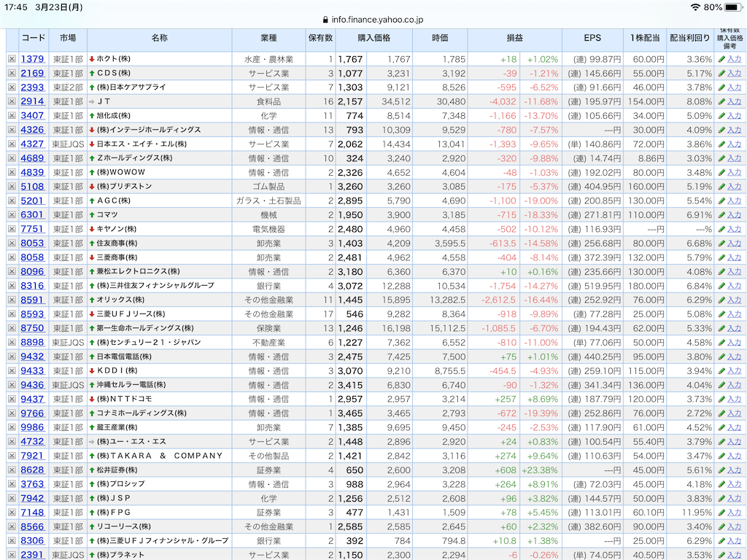The width and height of the screenshot is (747, 560).
Task: Click pencil icon in the 9986 蔵王産業 row
Action: coord(721,427)
